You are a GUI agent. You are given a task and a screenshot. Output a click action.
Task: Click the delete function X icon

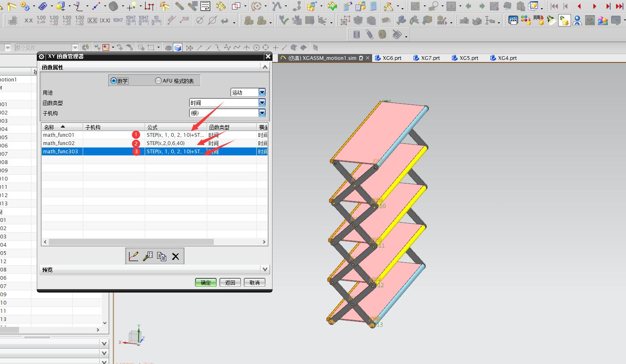coord(176,257)
